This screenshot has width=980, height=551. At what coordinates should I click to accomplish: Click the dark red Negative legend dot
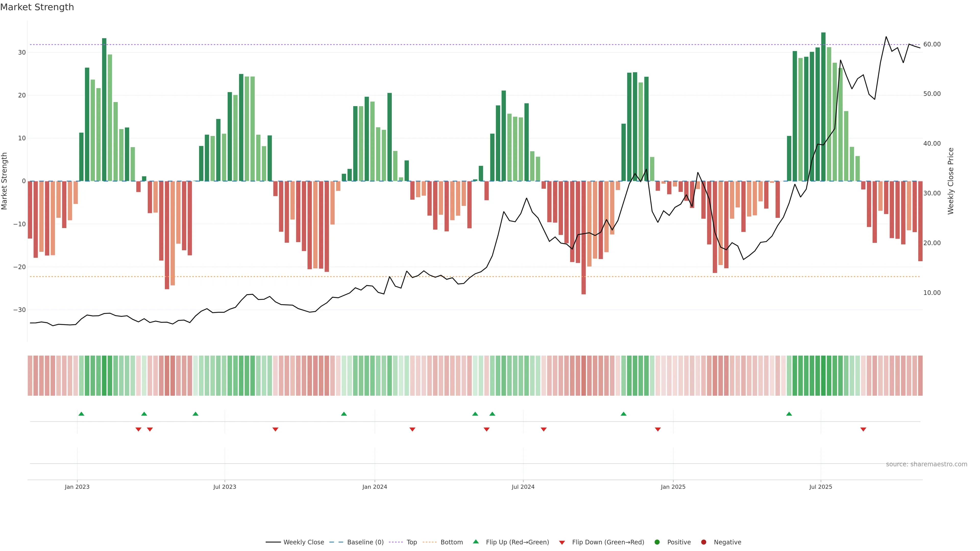click(704, 542)
